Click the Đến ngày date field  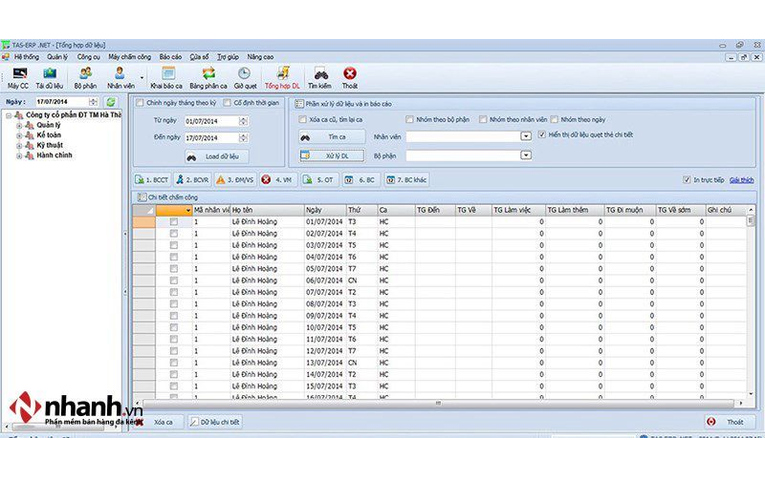click(212, 138)
